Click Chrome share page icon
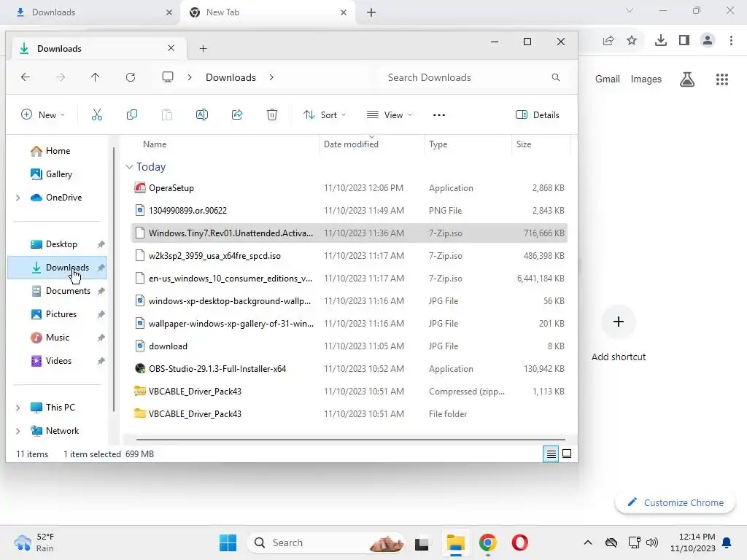Screen dimensions: 747x560 coord(608,41)
